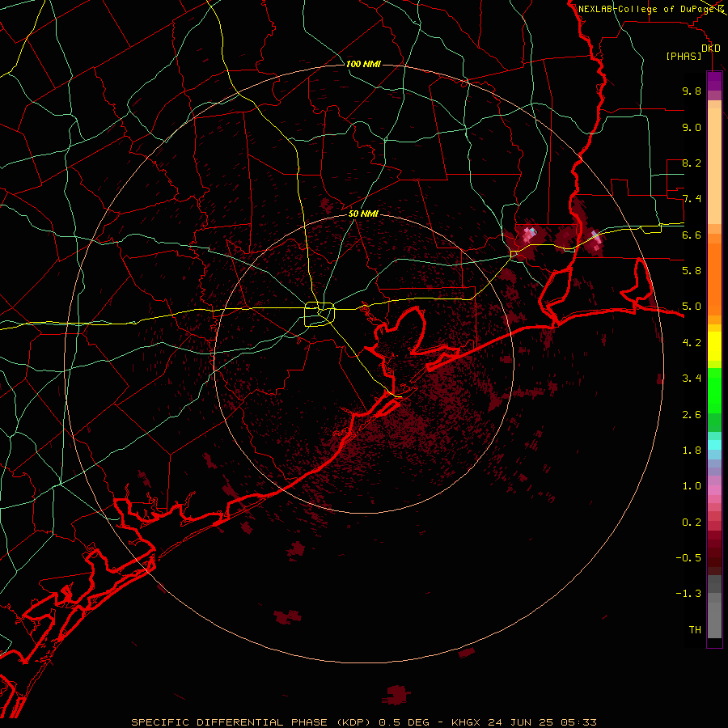Click the [PHAS] units label above color bar

pos(684,57)
